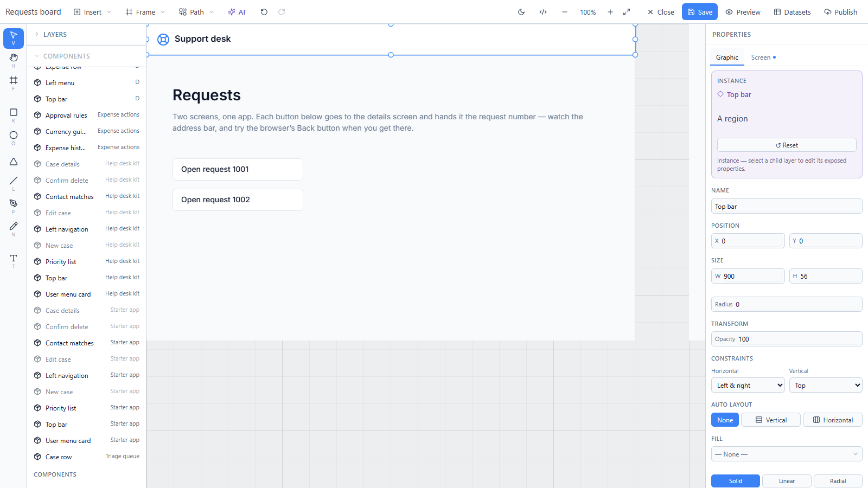This screenshot has width=868, height=488.
Task: Undo the last action
Action: 264,12
